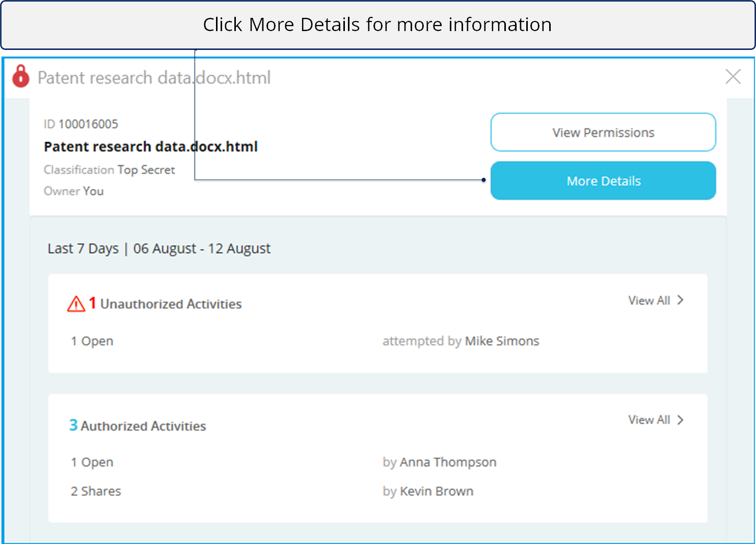Click the red lock icon in header
Screen dimensions: 756x544
[x=21, y=76]
